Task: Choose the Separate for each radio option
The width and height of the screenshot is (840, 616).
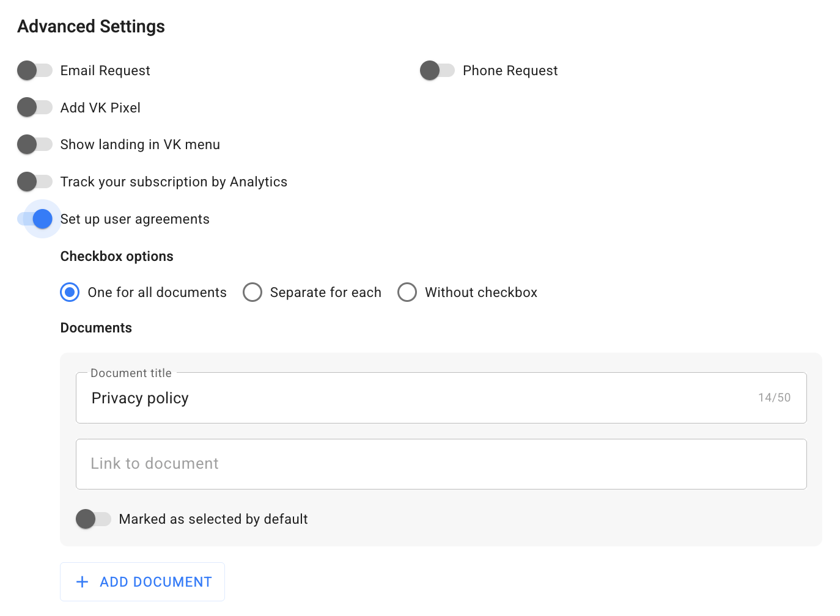Action: pos(252,293)
